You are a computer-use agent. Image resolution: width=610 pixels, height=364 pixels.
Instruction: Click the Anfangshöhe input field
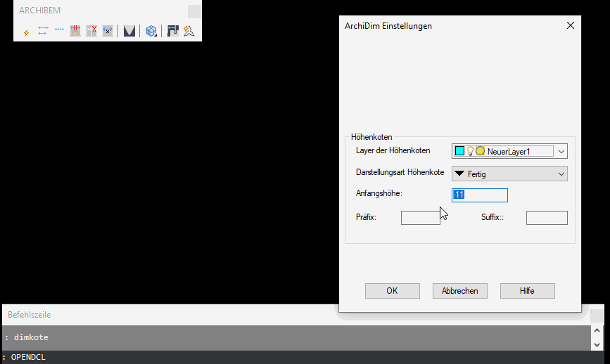pyautogui.click(x=479, y=195)
